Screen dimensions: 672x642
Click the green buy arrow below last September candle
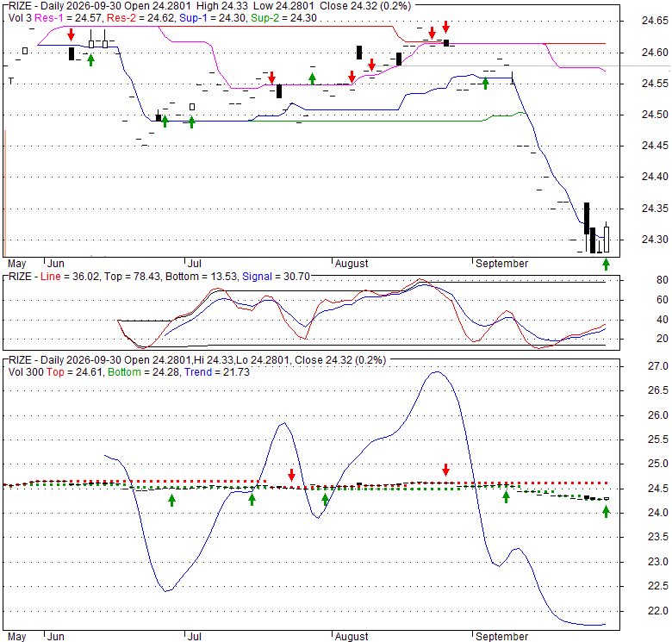606,265
